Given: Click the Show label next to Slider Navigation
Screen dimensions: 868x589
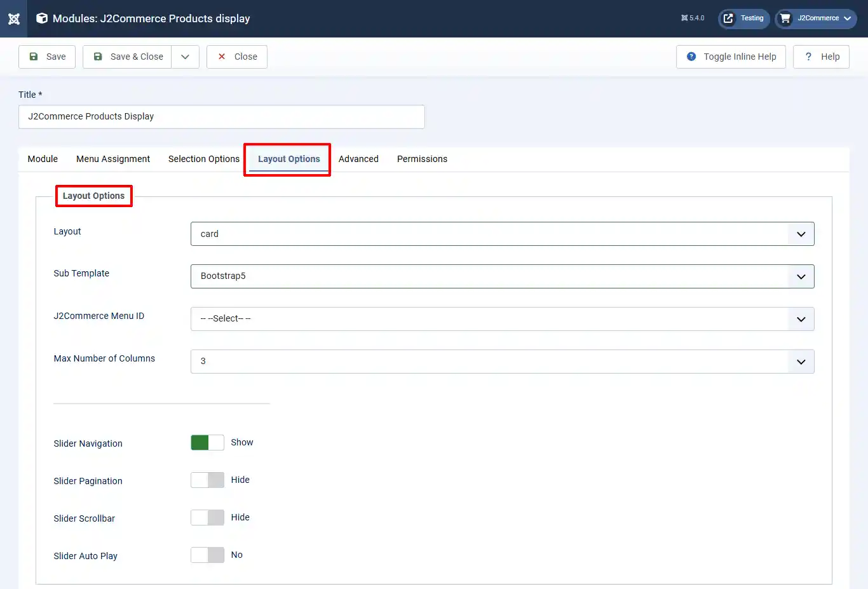Looking at the screenshot, I should (242, 442).
